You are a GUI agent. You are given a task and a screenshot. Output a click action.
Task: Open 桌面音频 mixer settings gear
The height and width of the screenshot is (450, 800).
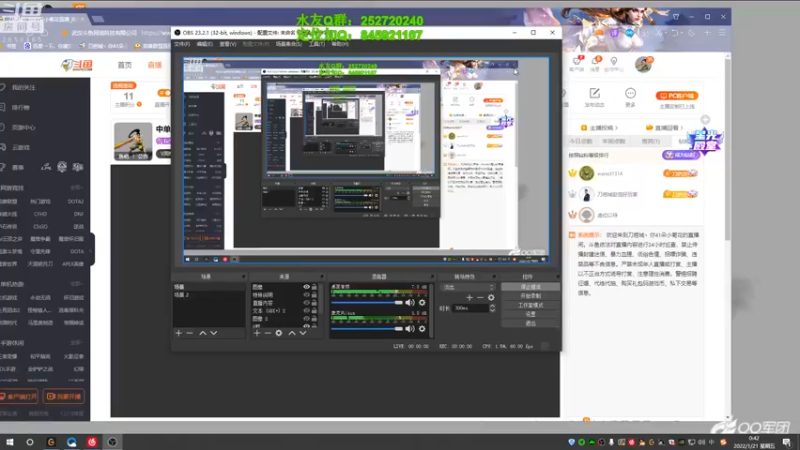click(422, 303)
